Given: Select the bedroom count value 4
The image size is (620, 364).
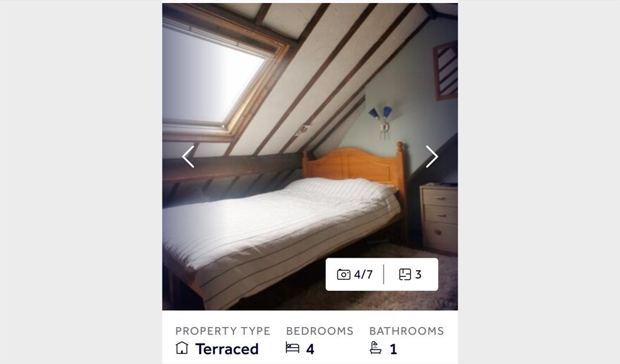Looking at the screenshot, I should click(311, 349).
